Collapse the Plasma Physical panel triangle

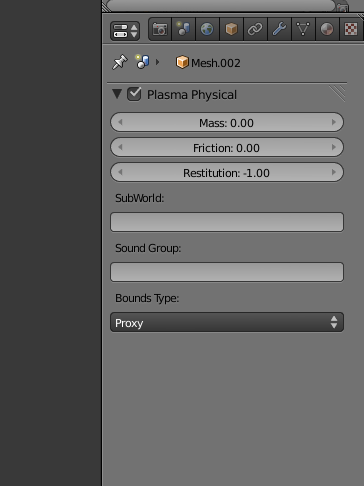click(117, 94)
